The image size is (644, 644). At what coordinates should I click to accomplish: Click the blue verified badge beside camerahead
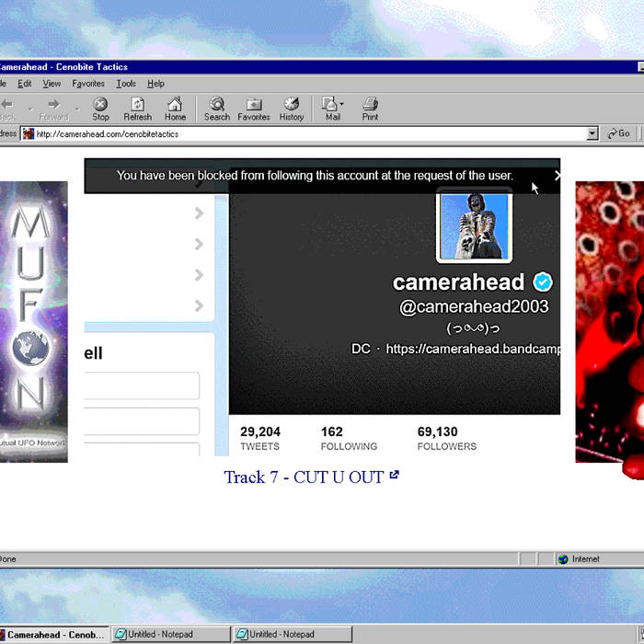(543, 282)
